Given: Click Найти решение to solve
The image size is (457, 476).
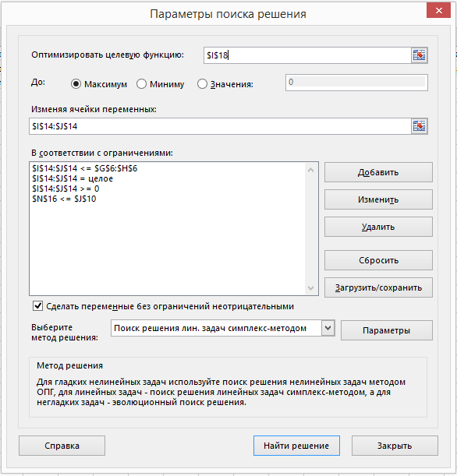Looking at the screenshot, I should point(296,446).
